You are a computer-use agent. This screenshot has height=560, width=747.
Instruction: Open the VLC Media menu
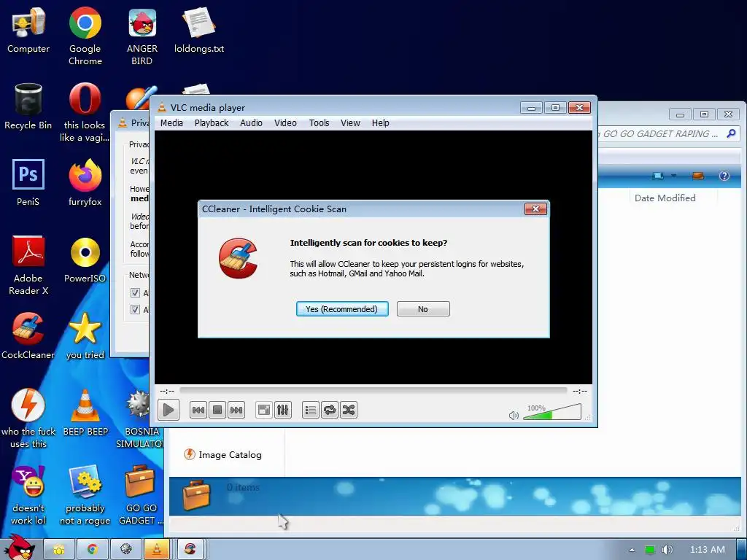[171, 122]
